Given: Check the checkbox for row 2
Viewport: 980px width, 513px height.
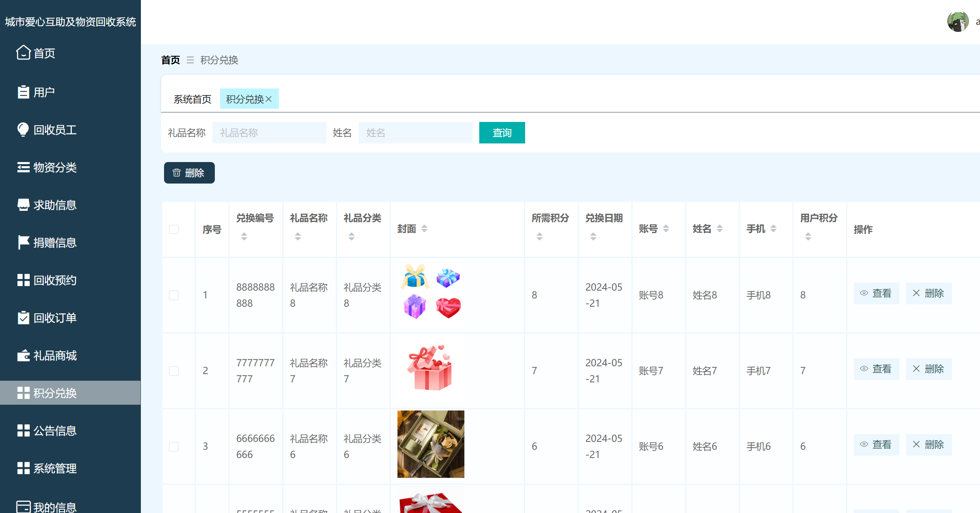Looking at the screenshot, I should (174, 371).
